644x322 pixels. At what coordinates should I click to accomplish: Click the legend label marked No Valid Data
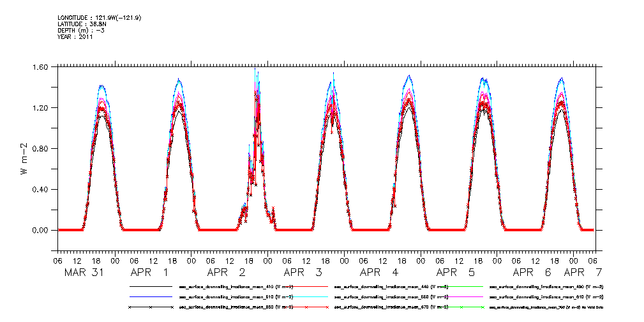(x=546, y=307)
